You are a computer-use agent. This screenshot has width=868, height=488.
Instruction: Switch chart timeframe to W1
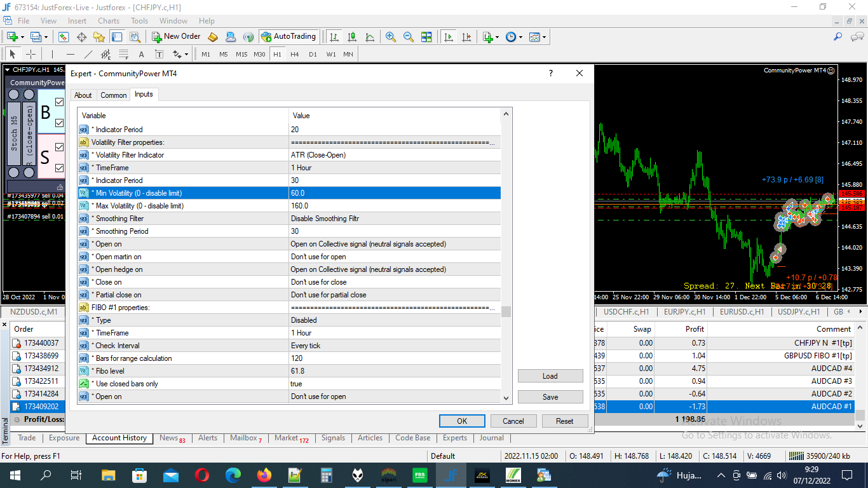331,54
